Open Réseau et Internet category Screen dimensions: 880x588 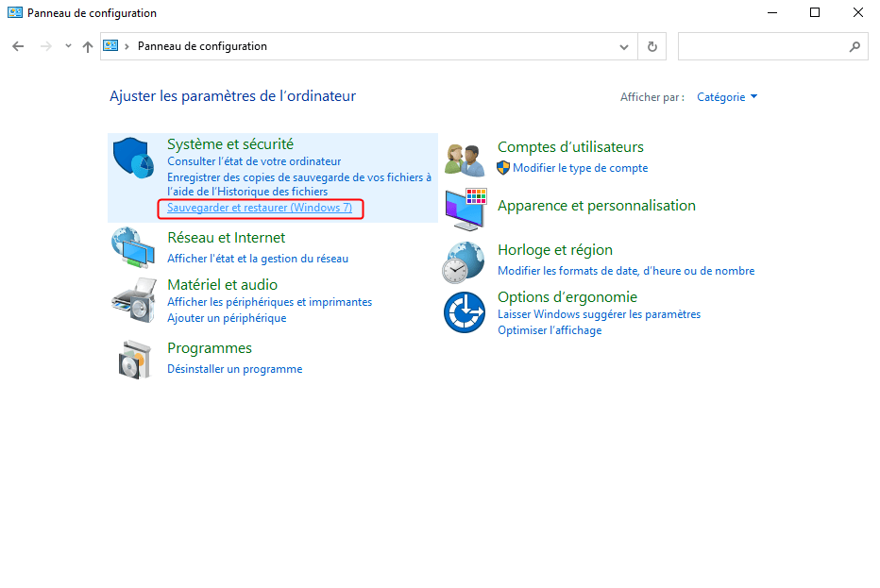[227, 238]
